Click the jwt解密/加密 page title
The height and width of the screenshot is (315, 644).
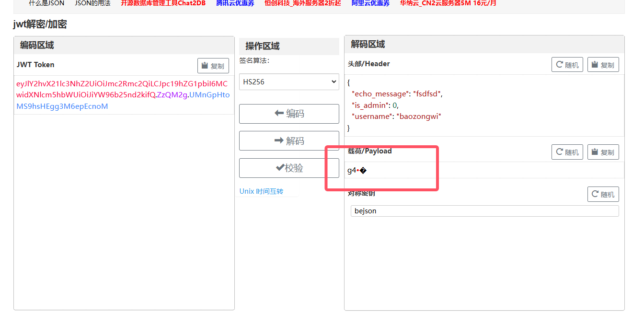(40, 24)
